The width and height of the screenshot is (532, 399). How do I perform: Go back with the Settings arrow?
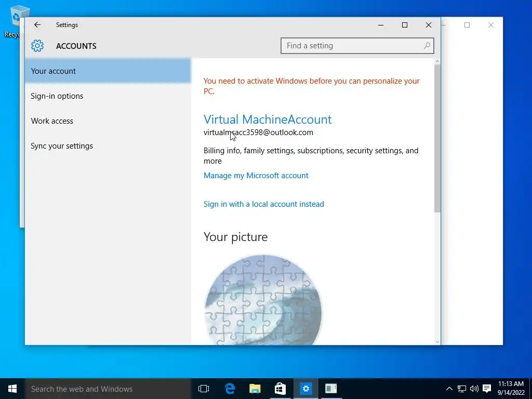[x=37, y=25]
